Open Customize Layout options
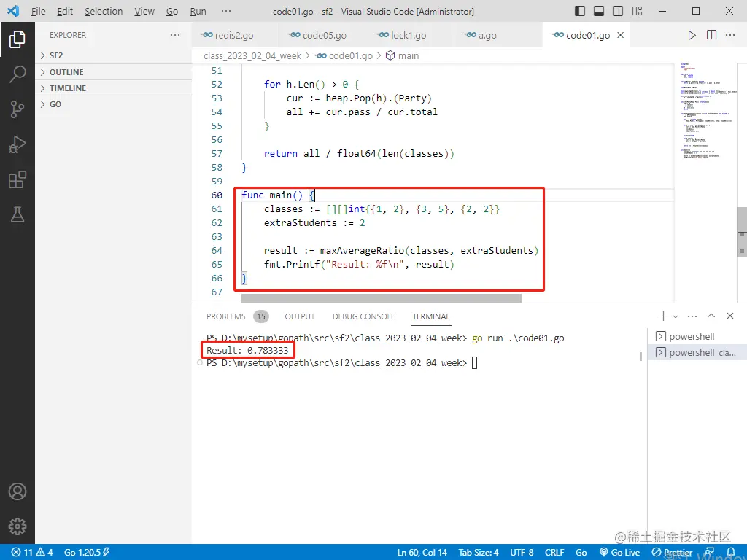Image resolution: width=747 pixels, height=560 pixels. click(x=637, y=11)
